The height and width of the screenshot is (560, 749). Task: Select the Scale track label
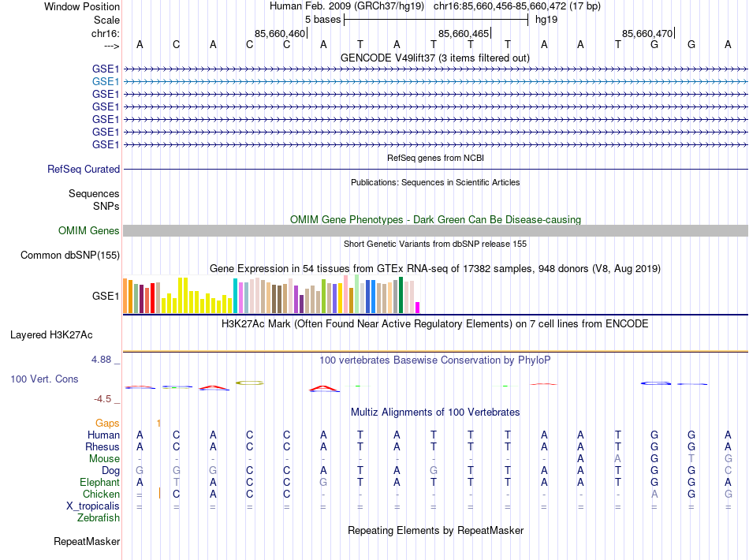coord(106,20)
